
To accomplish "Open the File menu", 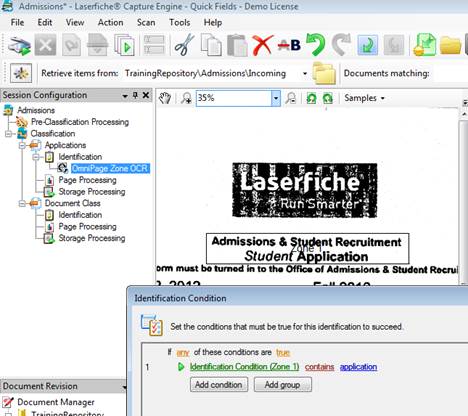I will (17, 23).
